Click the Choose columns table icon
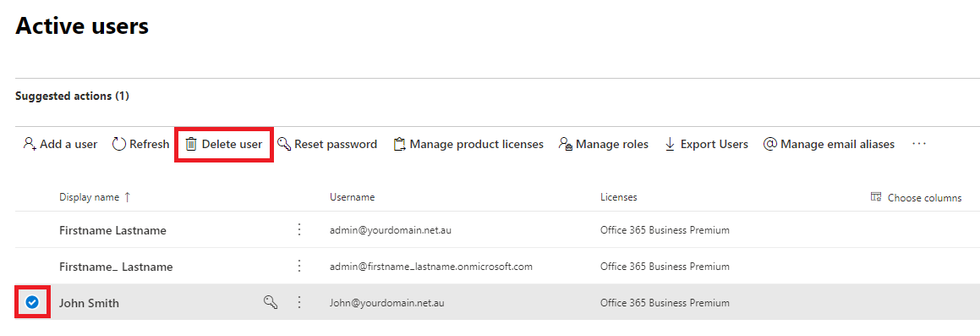 coord(876,197)
